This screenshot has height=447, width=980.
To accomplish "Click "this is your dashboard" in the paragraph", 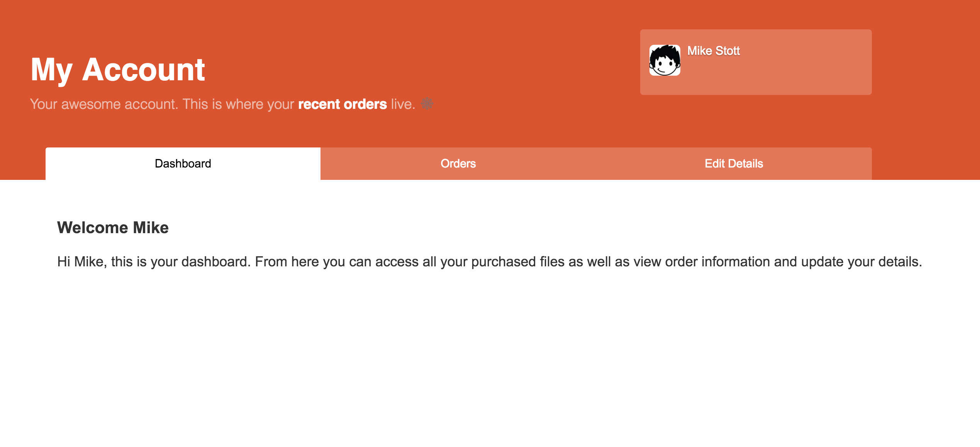I will pyautogui.click(x=179, y=262).
